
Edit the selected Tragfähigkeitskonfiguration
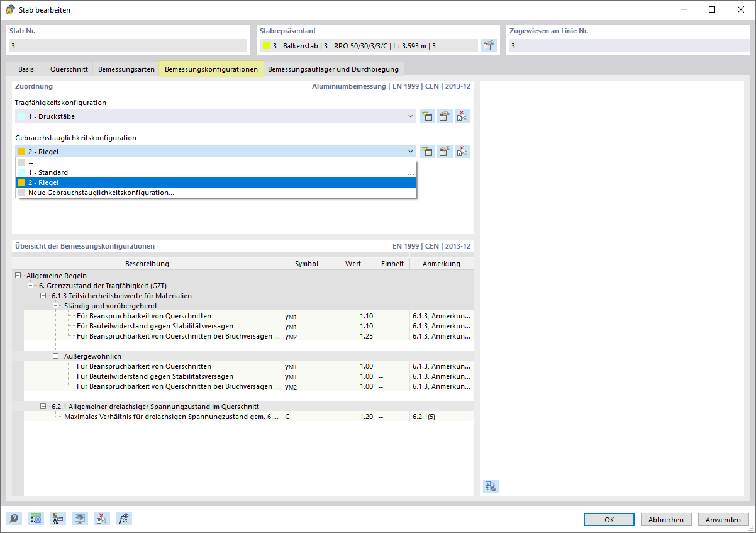pyautogui.click(x=445, y=116)
